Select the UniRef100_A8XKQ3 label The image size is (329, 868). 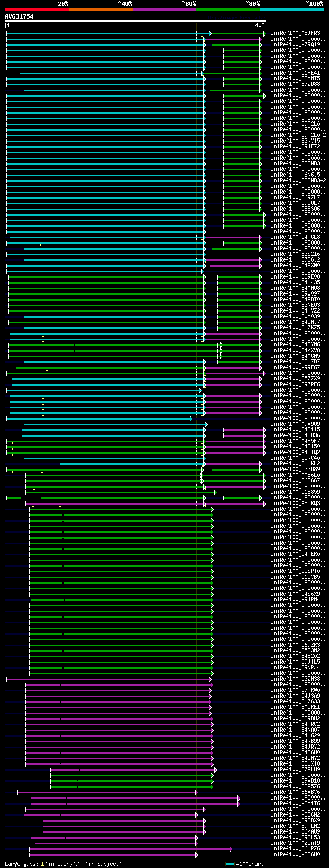[x=295, y=504]
